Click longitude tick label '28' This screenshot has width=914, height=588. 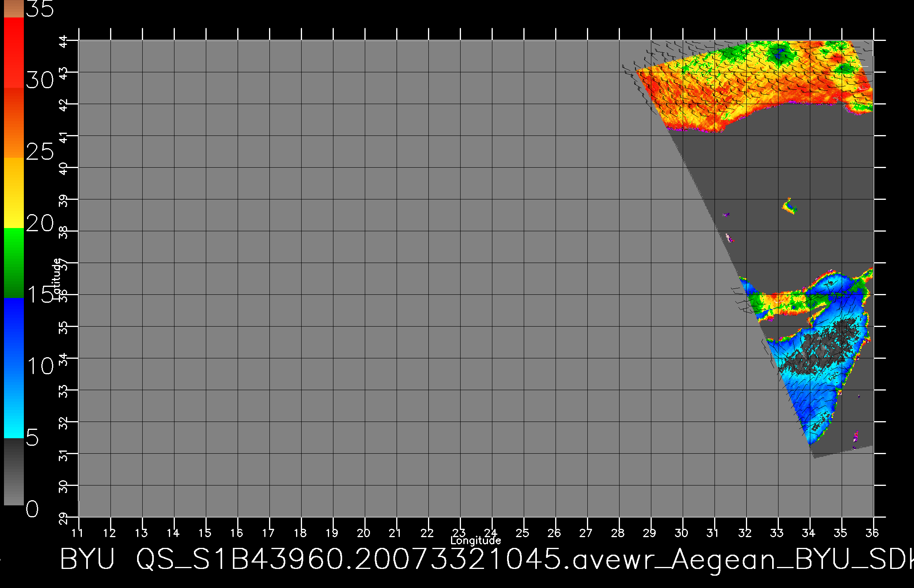coord(618,533)
